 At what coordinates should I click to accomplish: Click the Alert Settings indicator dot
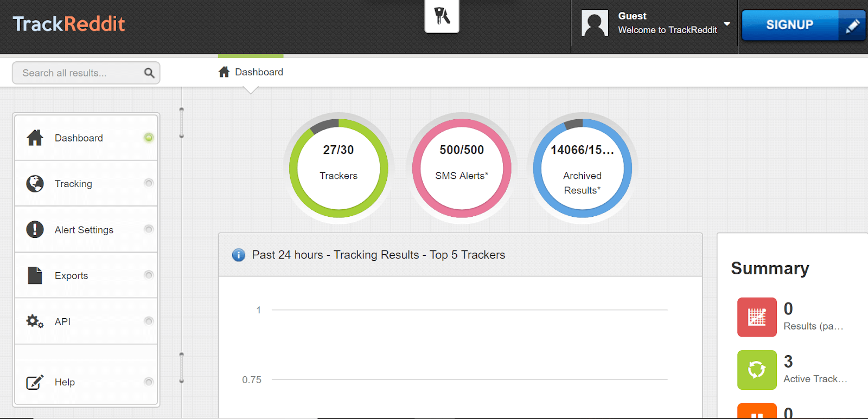click(149, 229)
